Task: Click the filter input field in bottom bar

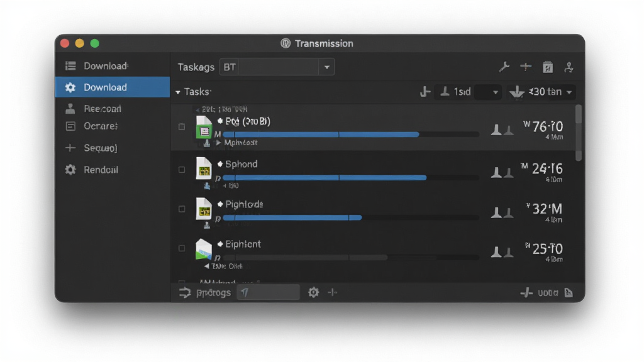Action: [268, 292]
